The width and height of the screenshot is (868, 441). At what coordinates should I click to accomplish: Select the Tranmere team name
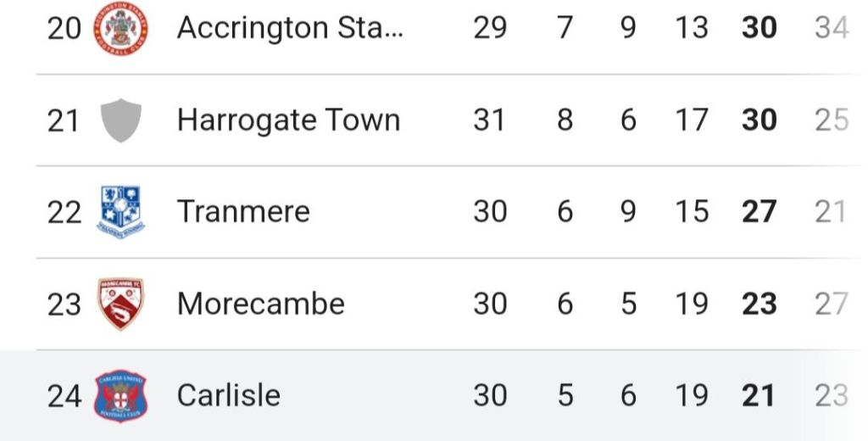pyautogui.click(x=243, y=211)
